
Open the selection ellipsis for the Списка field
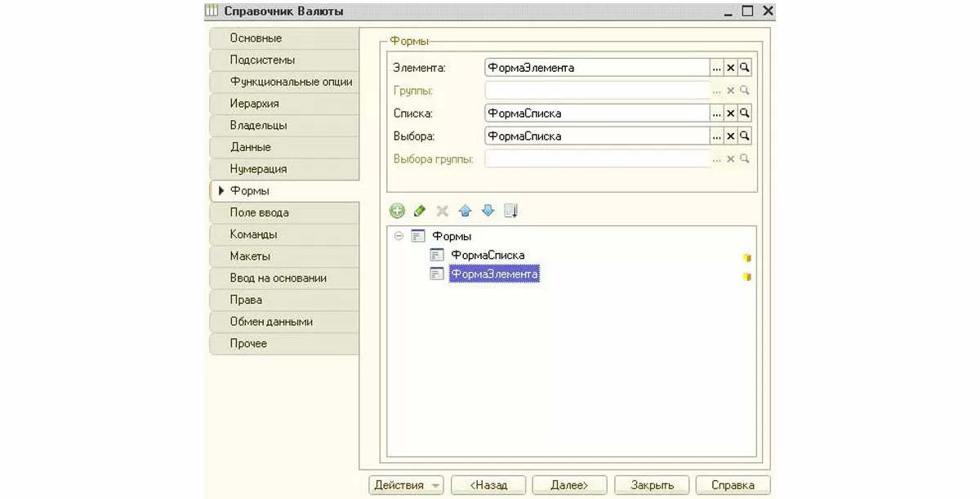[717, 114]
